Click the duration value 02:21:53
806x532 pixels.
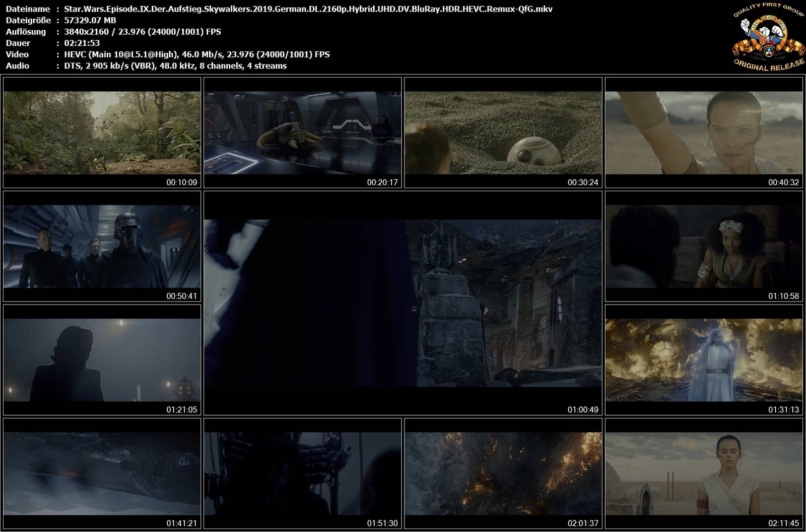(82, 43)
